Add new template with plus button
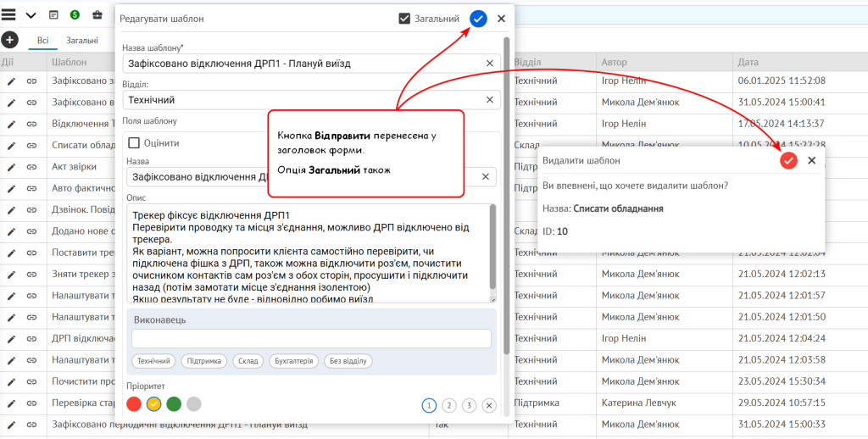The image size is (868, 439). click(10, 40)
